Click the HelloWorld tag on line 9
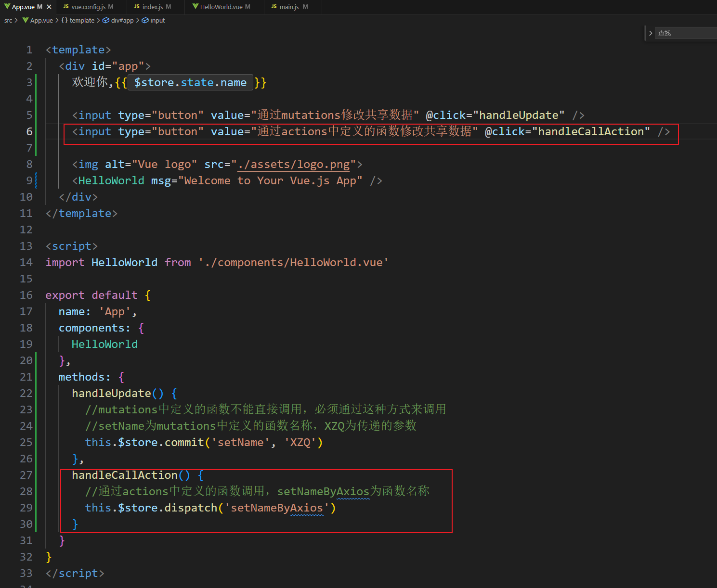 [x=111, y=180]
